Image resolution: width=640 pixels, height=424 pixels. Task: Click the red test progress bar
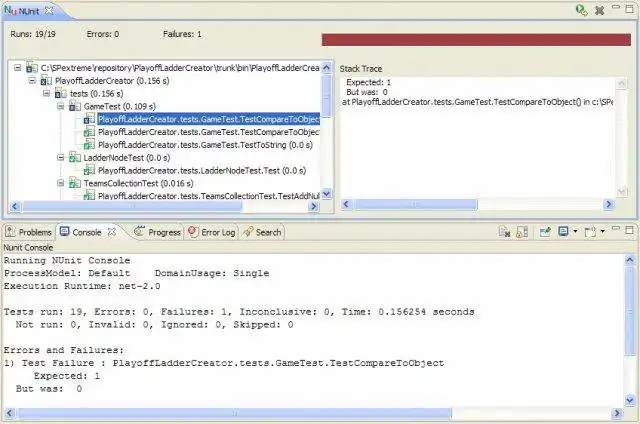(476, 40)
